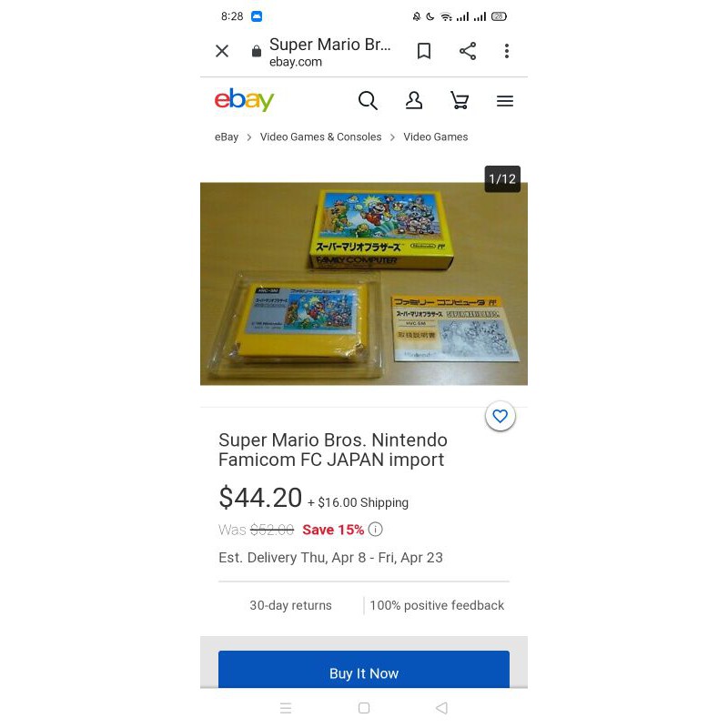The image size is (728, 728).
Task: View the shopping cart
Action: 460,100
